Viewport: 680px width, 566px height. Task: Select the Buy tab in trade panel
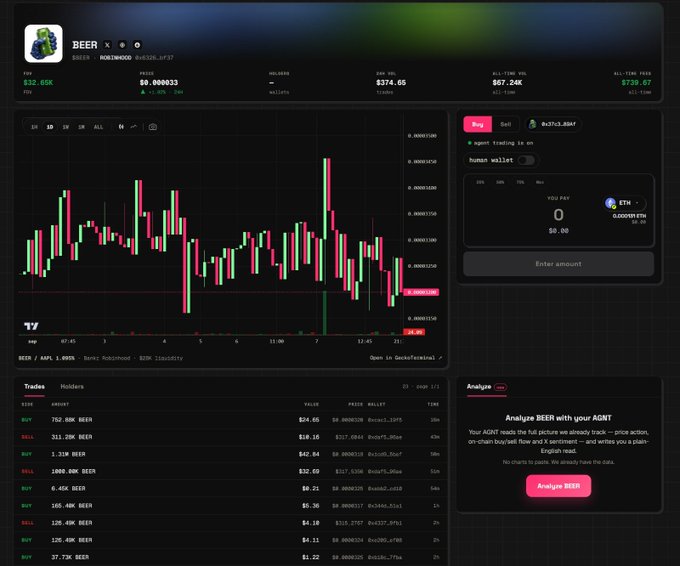point(477,124)
